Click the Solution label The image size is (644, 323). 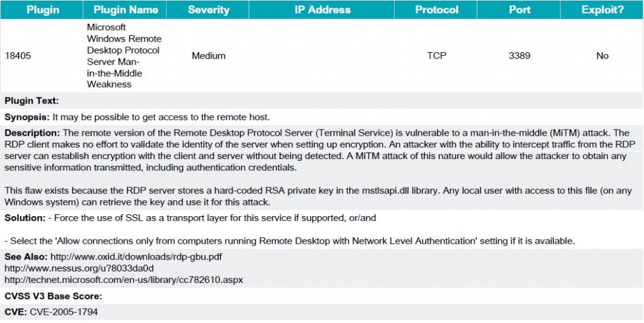click(x=25, y=218)
